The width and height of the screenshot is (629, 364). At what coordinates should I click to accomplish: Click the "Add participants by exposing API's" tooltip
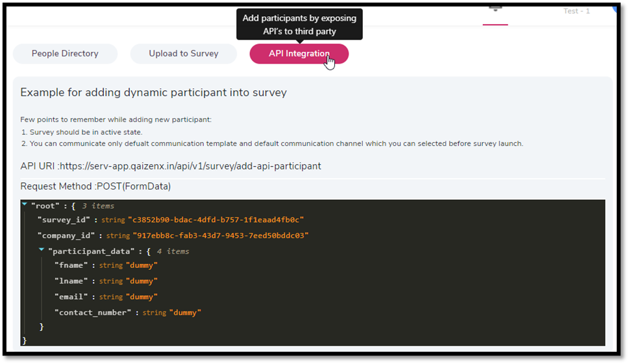(x=299, y=25)
